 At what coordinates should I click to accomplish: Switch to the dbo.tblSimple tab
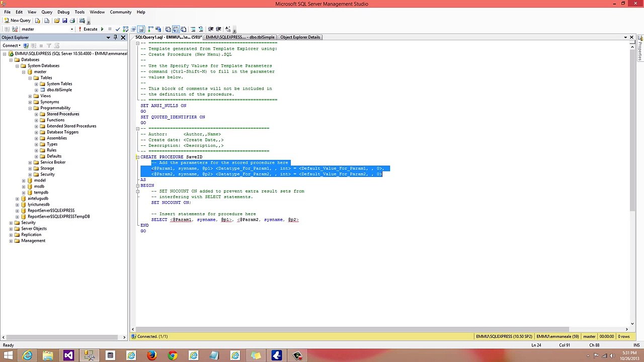click(240, 37)
